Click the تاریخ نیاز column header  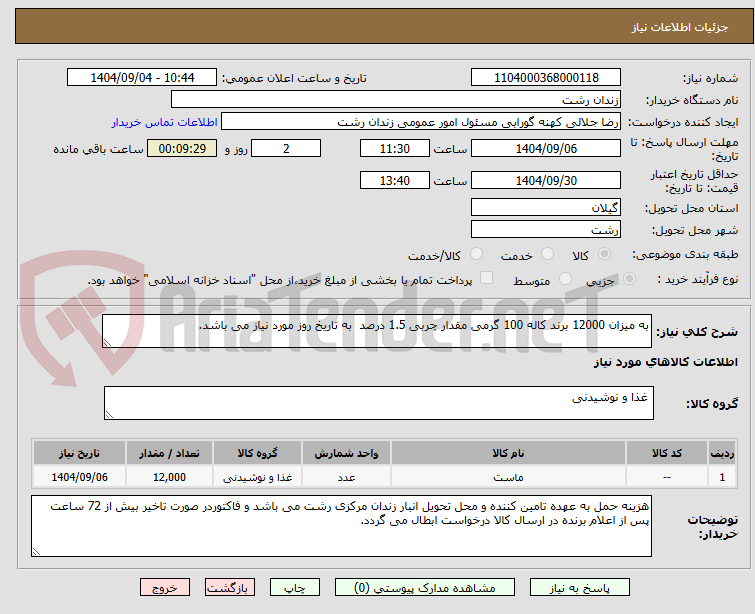(x=79, y=453)
